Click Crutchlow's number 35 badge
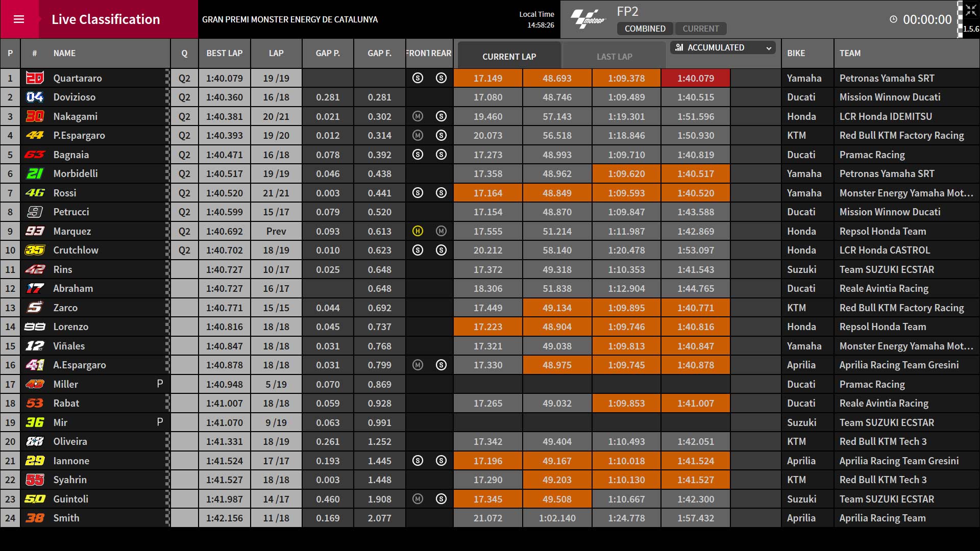This screenshot has width=980, height=551. click(35, 250)
